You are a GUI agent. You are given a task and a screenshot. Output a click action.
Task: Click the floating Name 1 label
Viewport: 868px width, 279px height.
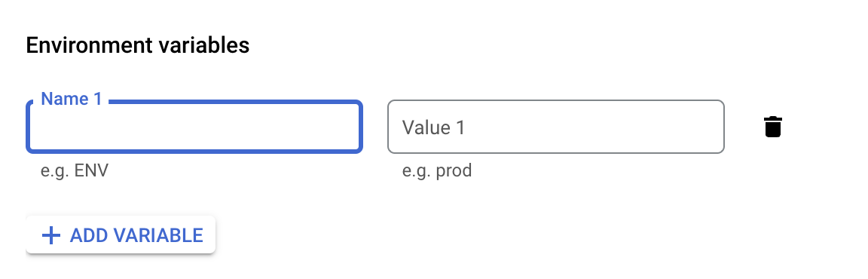pos(72,99)
